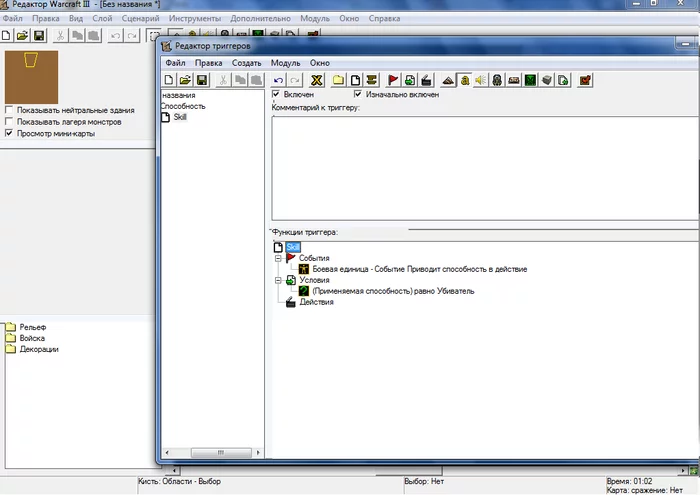Image resolution: width=700 pixels, height=495 pixels.
Task: Click Test Map icon in Trigger Editor
Action: pyautogui.click(x=585, y=80)
